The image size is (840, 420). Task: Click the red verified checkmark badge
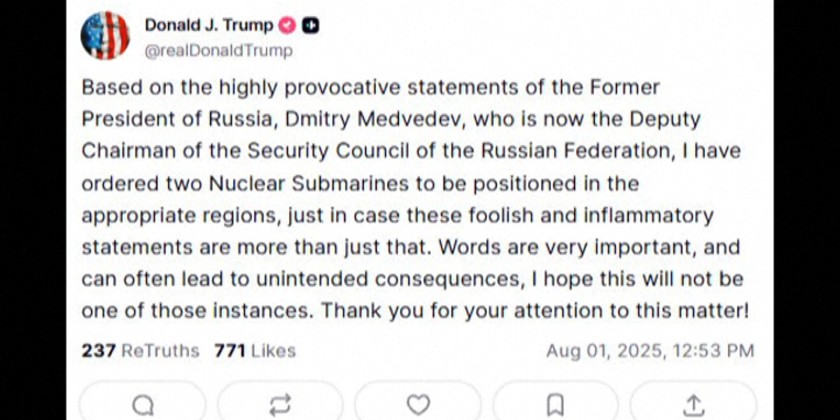(x=287, y=26)
